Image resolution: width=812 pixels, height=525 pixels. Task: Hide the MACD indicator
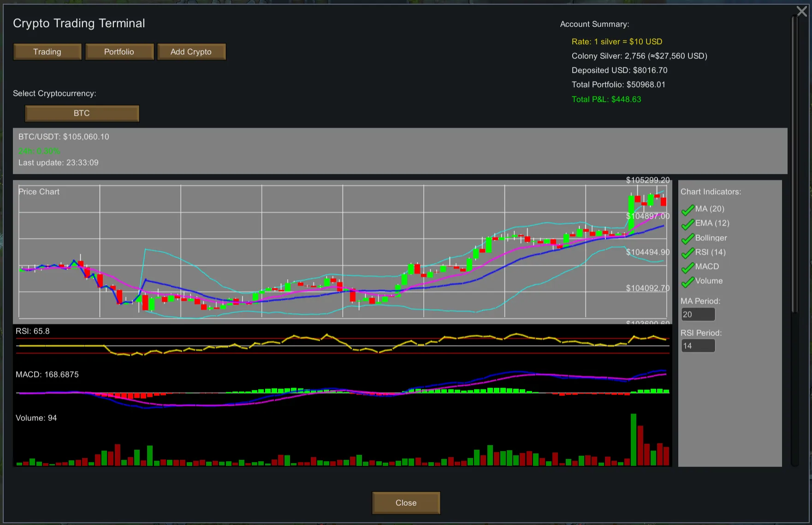[x=688, y=267]
